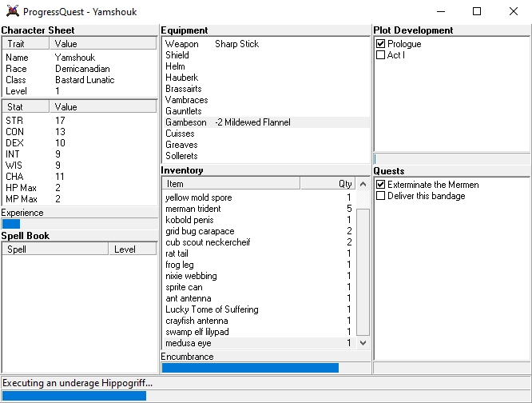Select ant antenna inventory item

260,298
